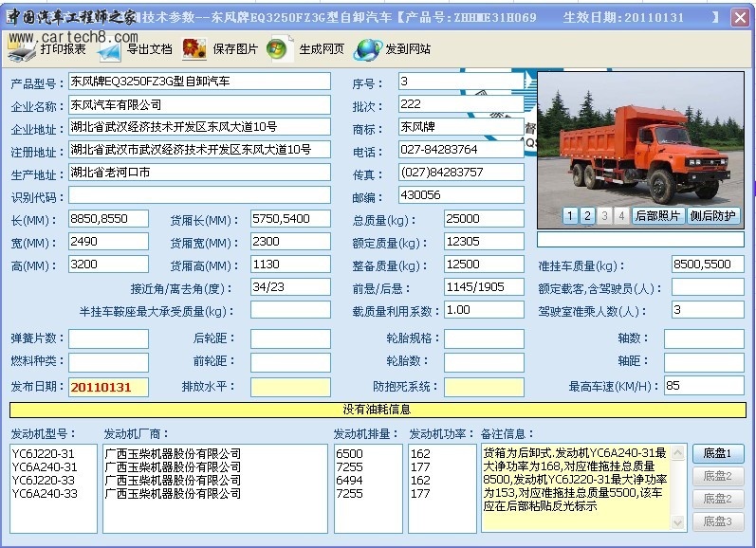Click the 载质量利用系数 field
The image size is (756, 548).
(x=484, y=310)
